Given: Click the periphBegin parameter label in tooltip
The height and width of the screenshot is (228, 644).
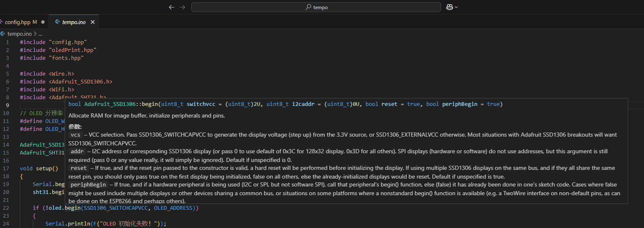Looking at the screenshot, I should (88, 184).
